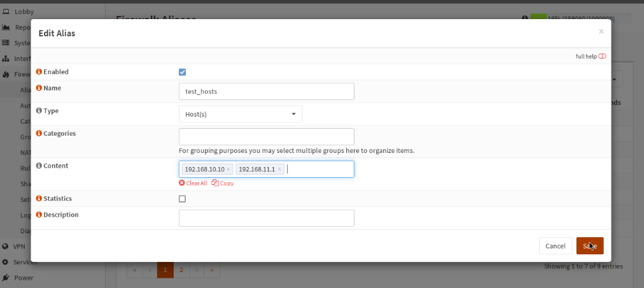
Task: Click the Lobby laptop icon in sidebar
Action: (6, 11)
